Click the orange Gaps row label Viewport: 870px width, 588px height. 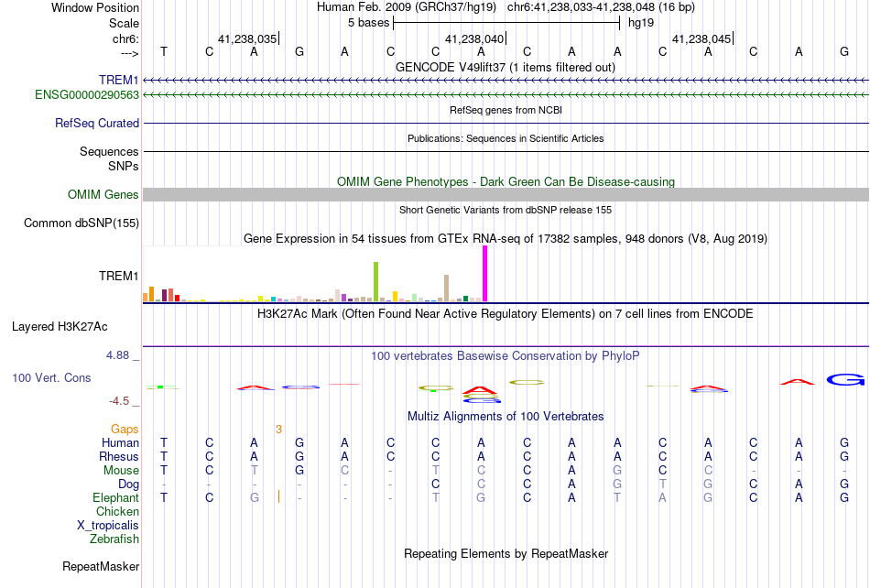click(x=125, y=429)
